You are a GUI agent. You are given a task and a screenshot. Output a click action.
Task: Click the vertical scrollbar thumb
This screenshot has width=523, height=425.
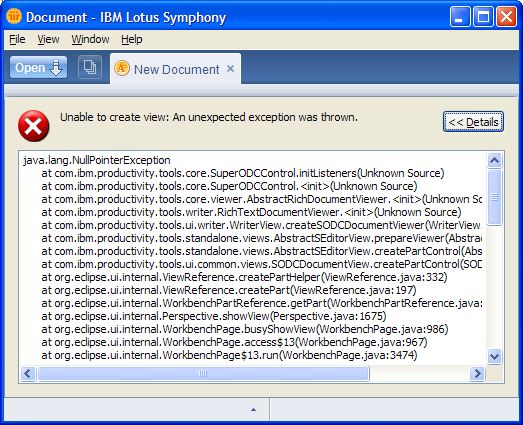point(494,197)
